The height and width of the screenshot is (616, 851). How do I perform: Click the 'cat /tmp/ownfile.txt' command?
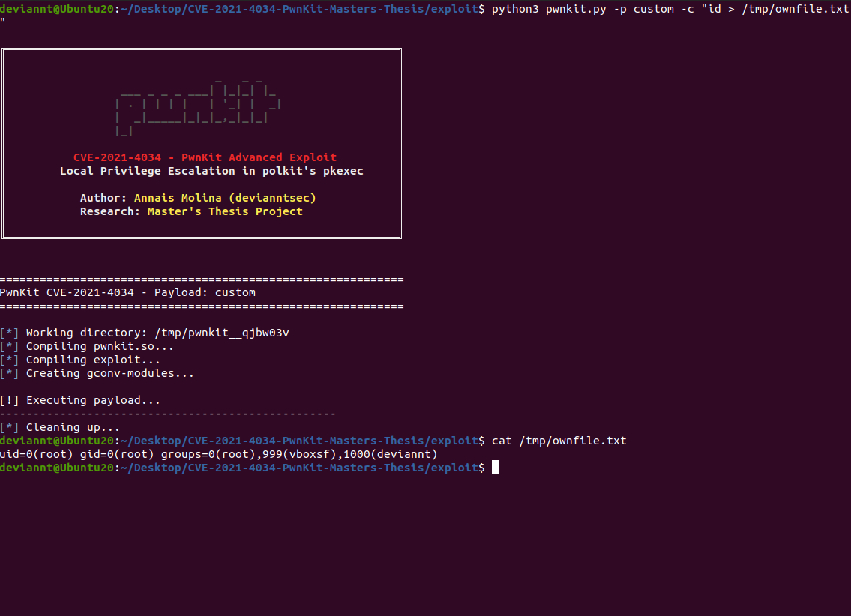pos(559,441)
